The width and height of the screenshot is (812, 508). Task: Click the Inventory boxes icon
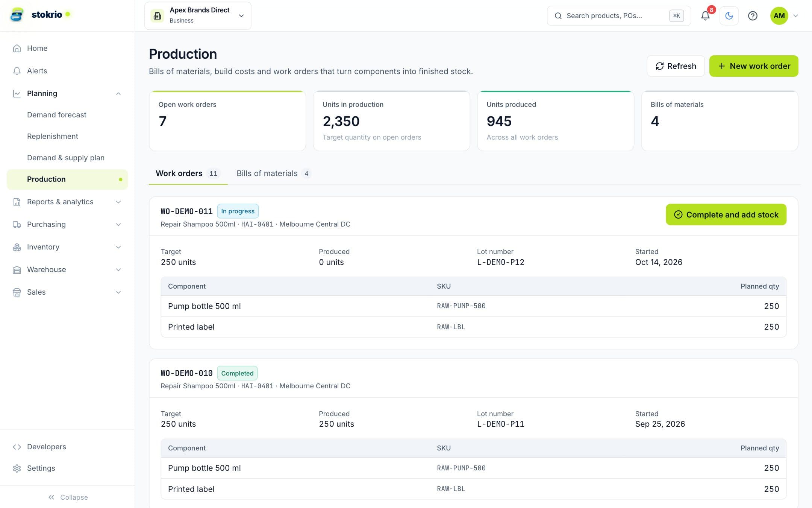pos(17,247)
